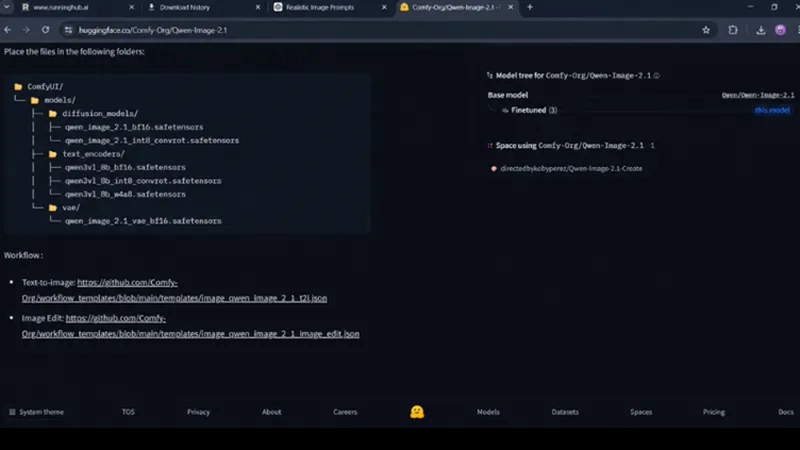The height and width of the screenshot is (450, 800).
Task: Go back to the previous page
Action: pyautogui.click(x=8, y=30)
